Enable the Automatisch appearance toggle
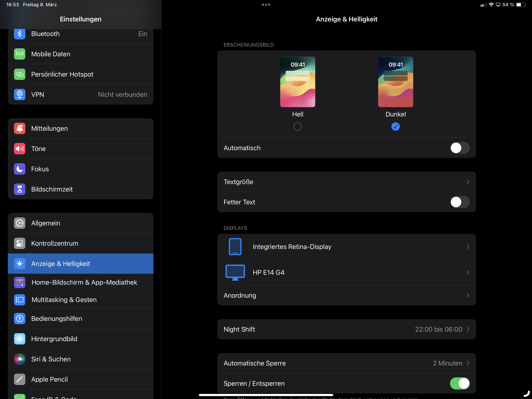 tap(460, 148)
